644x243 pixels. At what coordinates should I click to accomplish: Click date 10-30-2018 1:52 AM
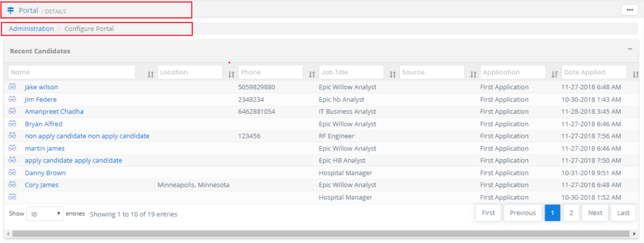tap(591, 198)
